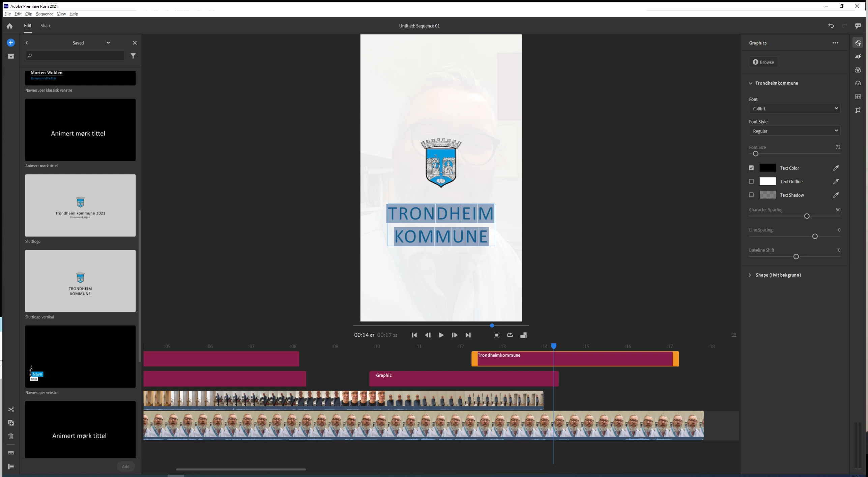Open the Font dropdown showing Calibri

click(794, 109)
